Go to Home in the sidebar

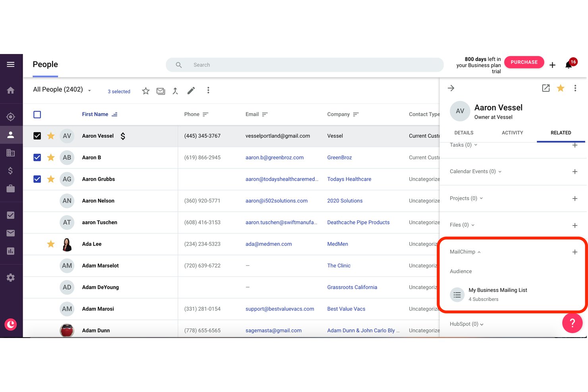[x=11, y=90]
